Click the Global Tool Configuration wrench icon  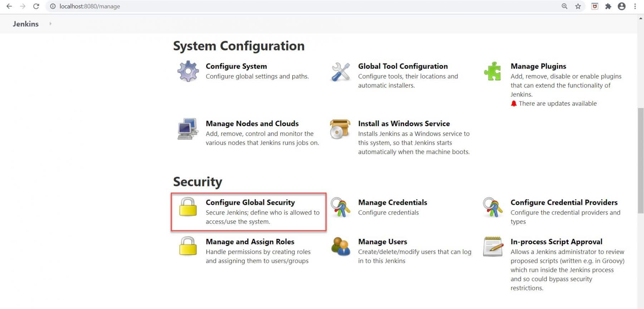pyautogui.click(x=341, y=72)
